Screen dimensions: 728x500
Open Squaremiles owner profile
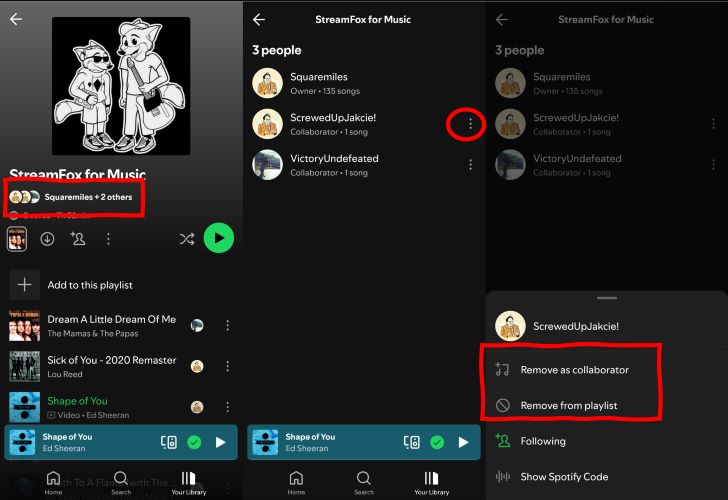click(362, 83)
